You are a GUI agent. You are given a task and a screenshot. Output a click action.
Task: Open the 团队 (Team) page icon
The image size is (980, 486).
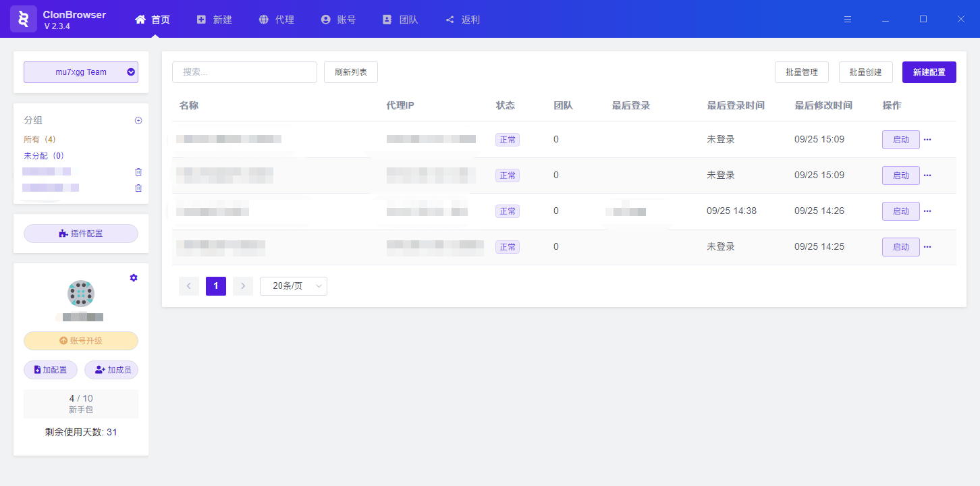click(387, 19)
